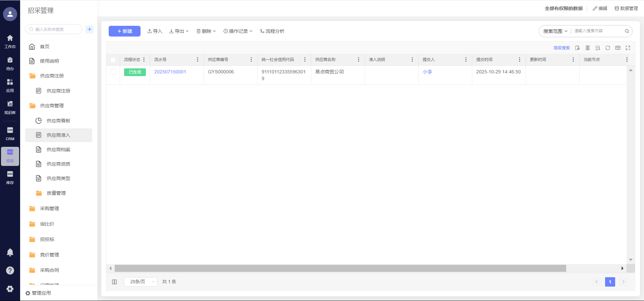This screenshot has height=301, width=644.
Task: Open the help question mark icon
Action: [x=10, y=270]
